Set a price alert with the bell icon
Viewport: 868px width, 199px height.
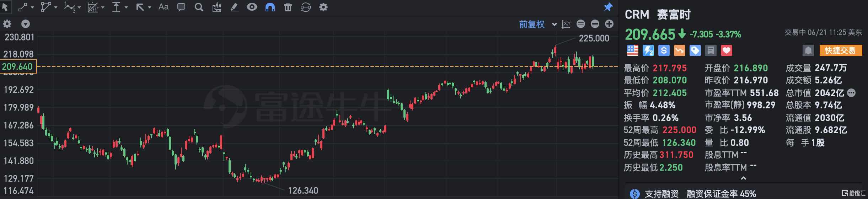coord(808,50)
